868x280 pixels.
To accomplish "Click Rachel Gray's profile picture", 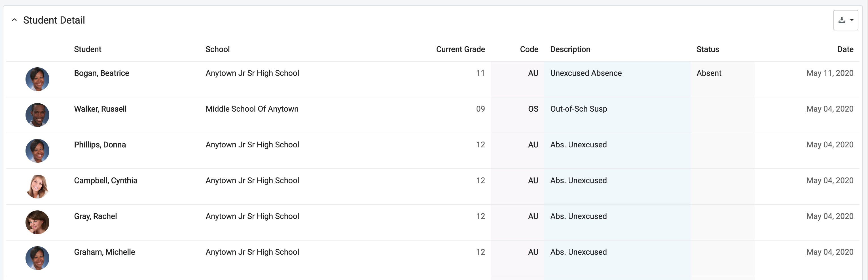I will [37, 222].
